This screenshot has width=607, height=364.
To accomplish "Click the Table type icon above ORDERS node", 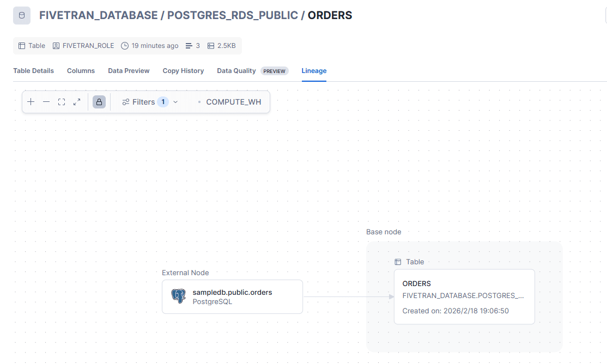I will click(398, 262).
